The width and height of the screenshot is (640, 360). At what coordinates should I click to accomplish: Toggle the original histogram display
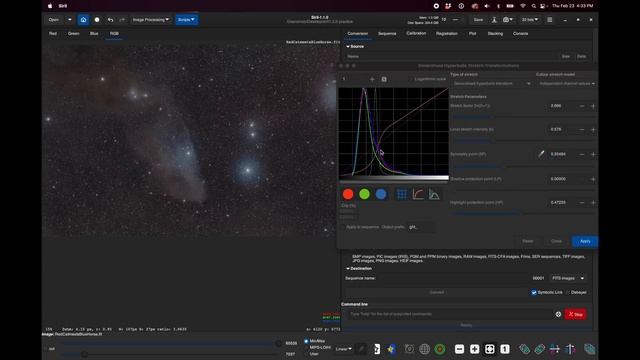434,194
